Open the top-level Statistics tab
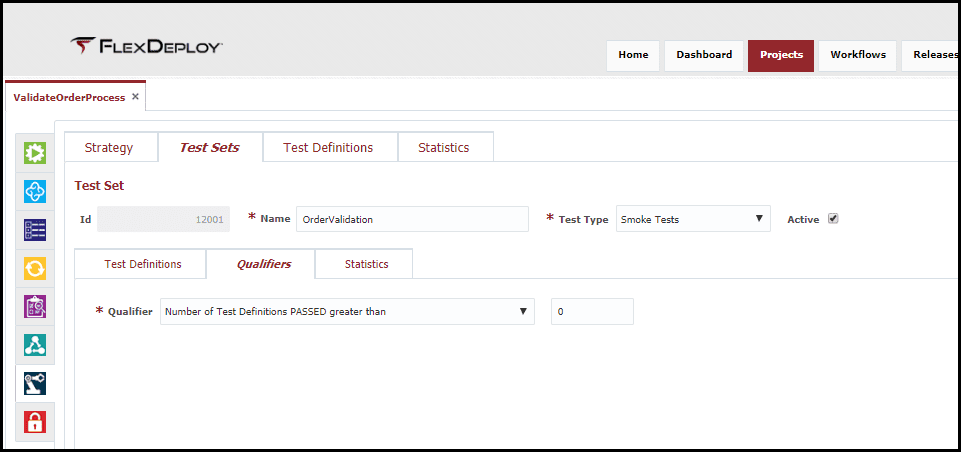 444,147
